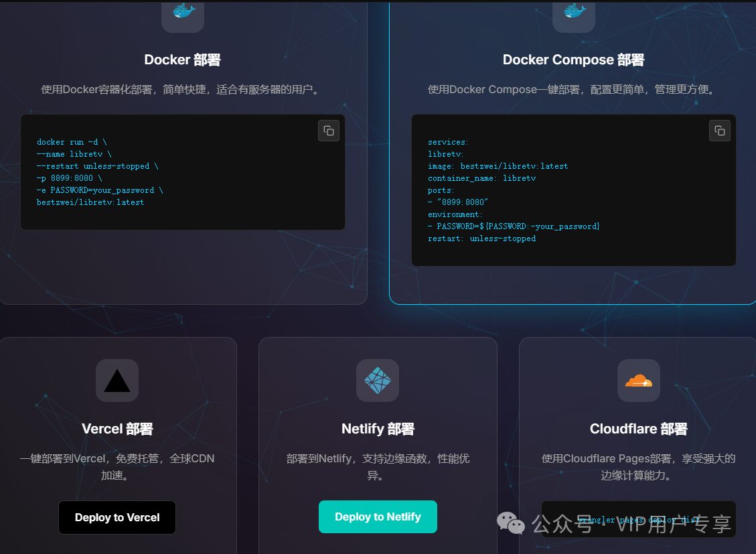The height and width of the screenshot is (554, 756).
Task: Click the PASSWORD=${PASSWORD:-your_password} line
Action: (514, 226)
